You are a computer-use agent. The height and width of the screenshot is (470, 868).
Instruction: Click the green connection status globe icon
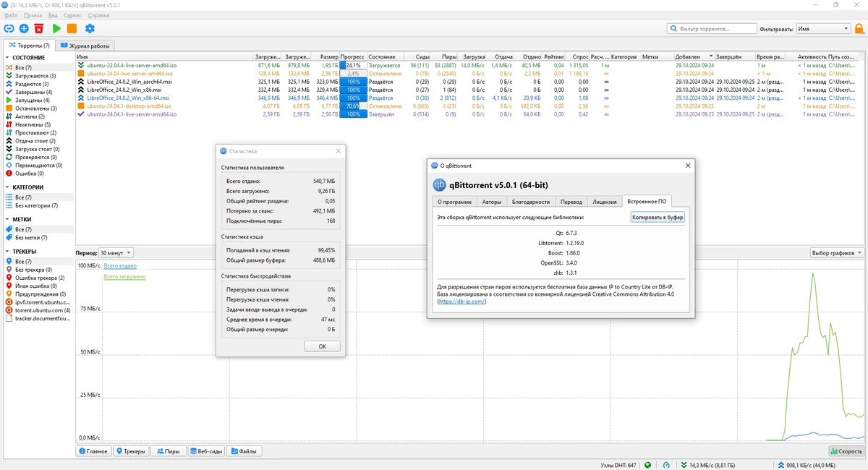point(648,465)
